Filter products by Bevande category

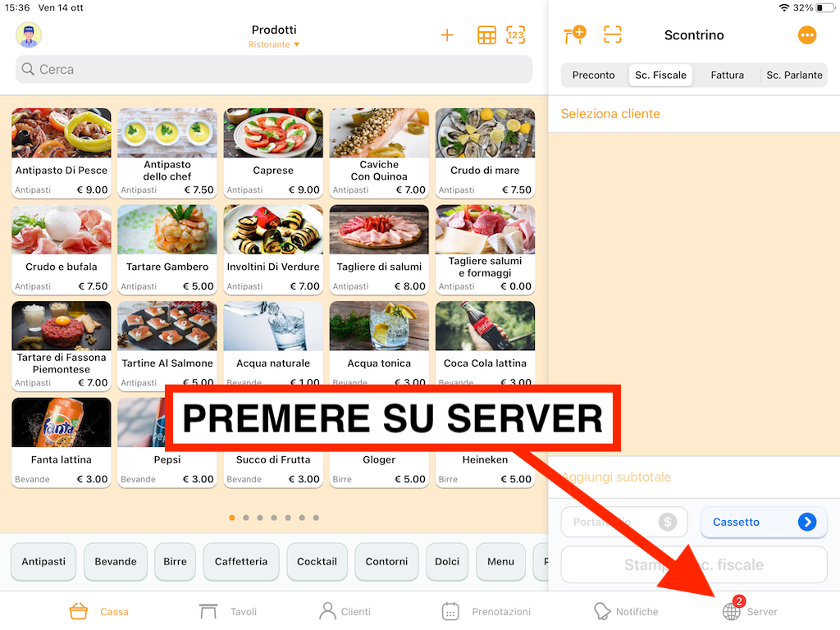click(x=116, y=561)
